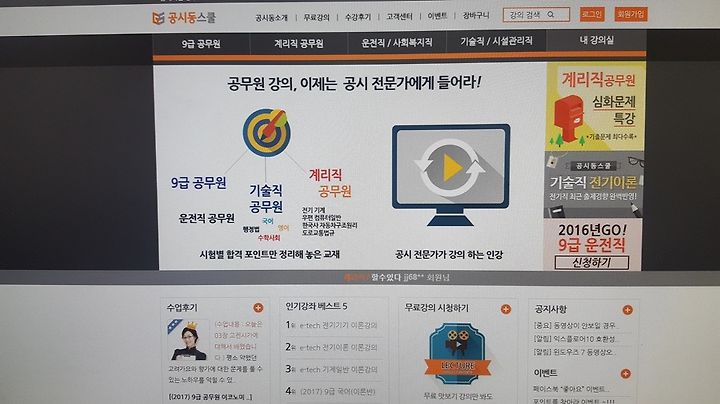Screen dimensions: 720x404
Task: Click the 운전직 공무원 banner text
Action: tap(207, 218)
